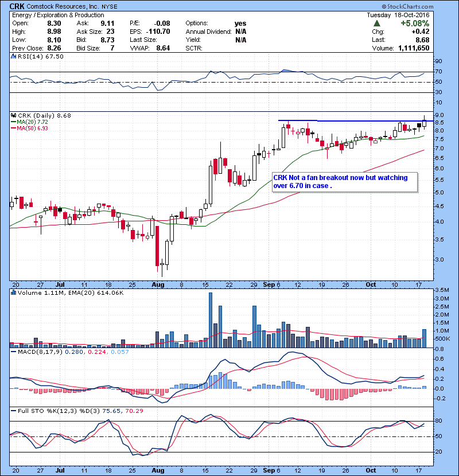
Task: Click the Options yes value
Action: coord(240,24)
